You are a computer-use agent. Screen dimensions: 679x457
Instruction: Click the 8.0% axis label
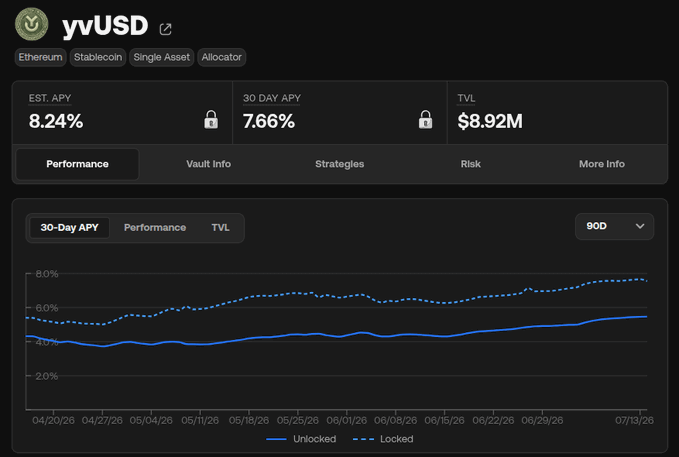pyautogui.click(x=47, y=274)
